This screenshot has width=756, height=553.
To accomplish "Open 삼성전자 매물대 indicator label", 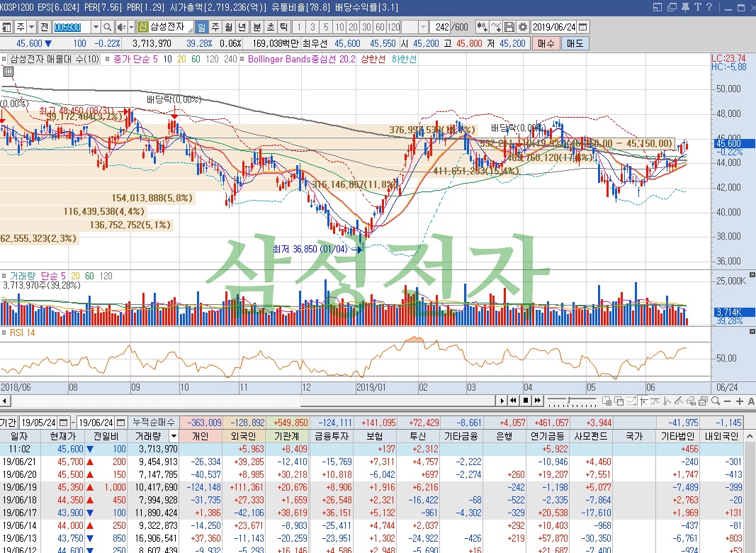I will pos(55,59).
